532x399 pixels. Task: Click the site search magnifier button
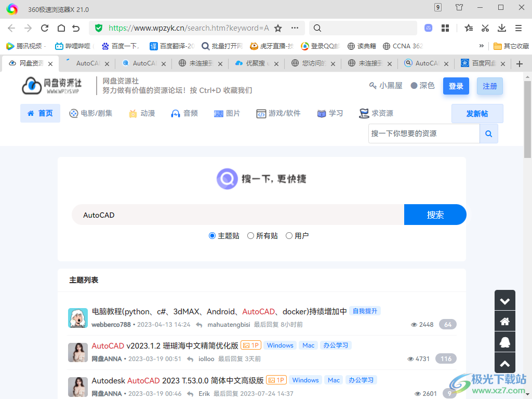point(488,134)
